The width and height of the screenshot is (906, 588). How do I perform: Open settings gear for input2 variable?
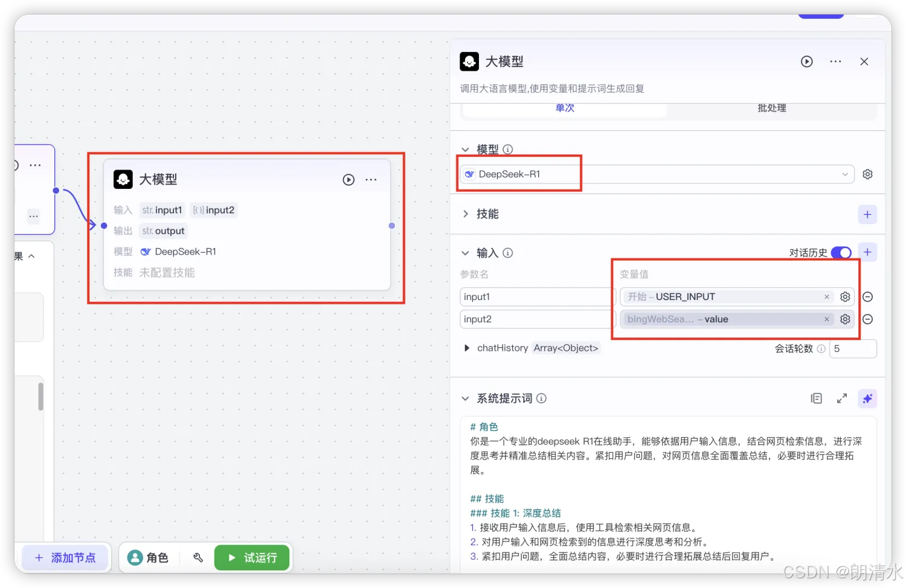(845, 319)
